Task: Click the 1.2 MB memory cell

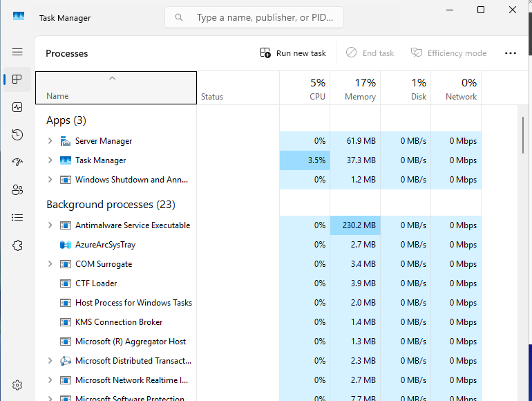Action: click(x=355, y=180)
